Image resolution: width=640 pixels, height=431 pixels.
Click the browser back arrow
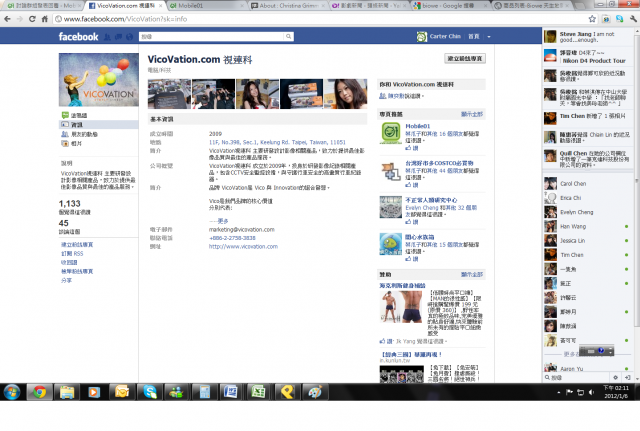pyautogui.click(x=7, y=19)
